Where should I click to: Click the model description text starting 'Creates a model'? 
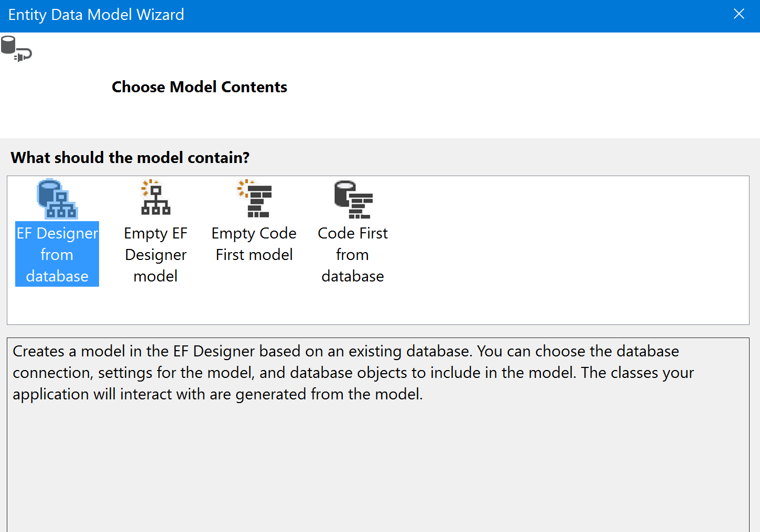(353, 373)
